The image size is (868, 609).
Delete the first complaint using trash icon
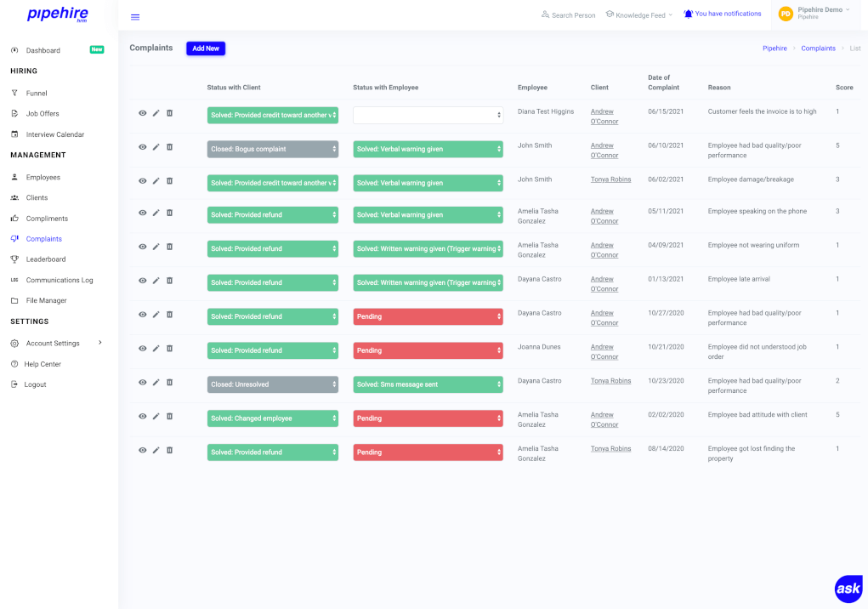coord(170,113)
